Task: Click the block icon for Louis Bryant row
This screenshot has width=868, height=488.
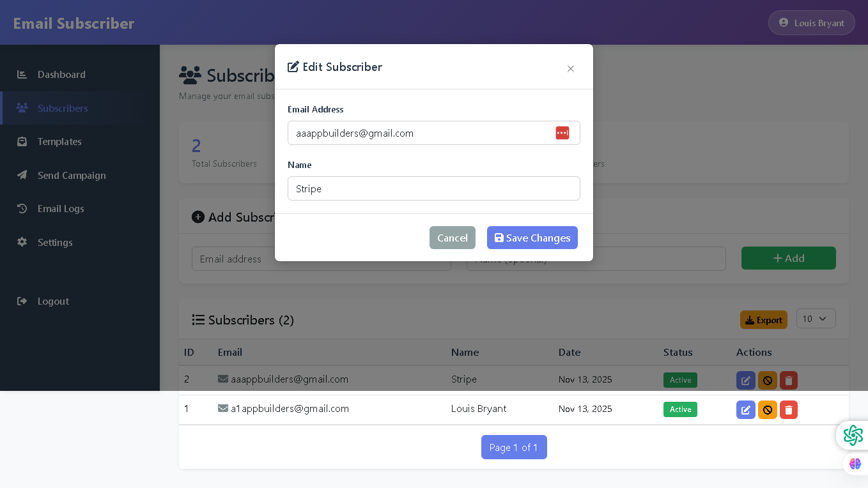Action: (x=767, y=409)
